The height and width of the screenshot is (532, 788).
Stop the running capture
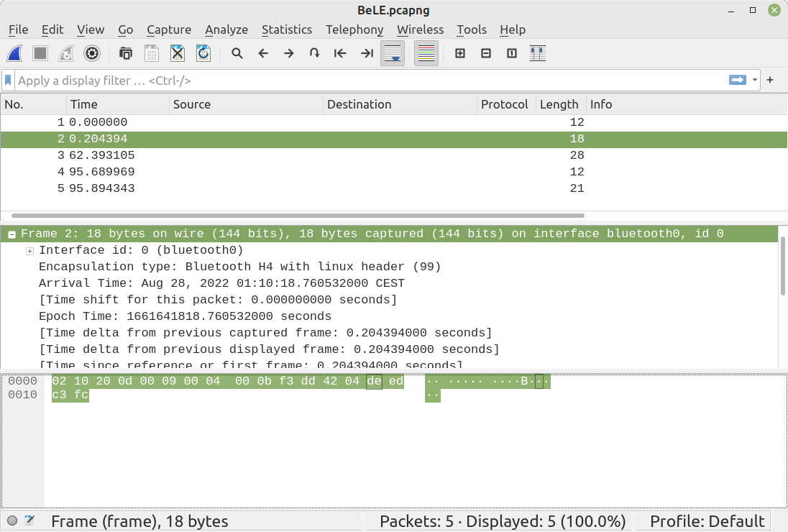click(x=40, y=53)
